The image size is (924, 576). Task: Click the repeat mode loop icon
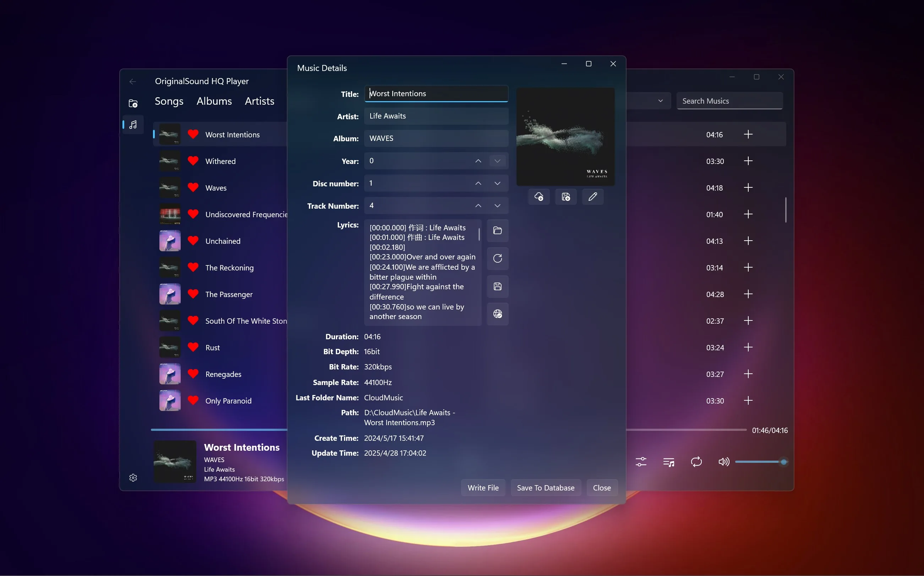[x=696, y=462]
